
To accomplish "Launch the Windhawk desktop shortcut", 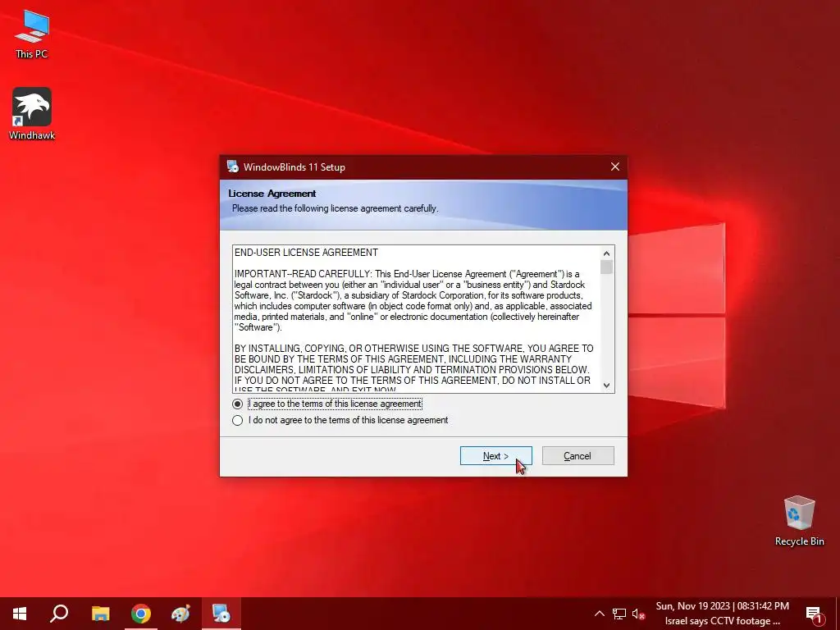I will [x=32, y=113].
